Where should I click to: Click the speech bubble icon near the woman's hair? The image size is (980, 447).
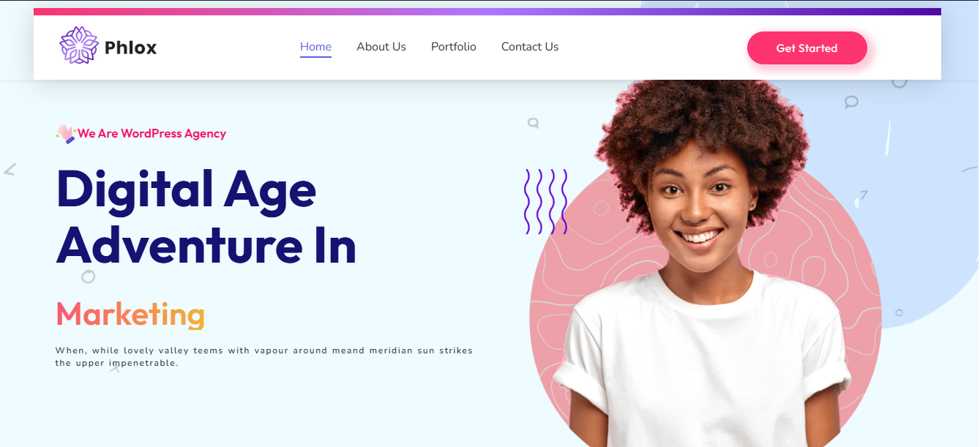[851, 102]
